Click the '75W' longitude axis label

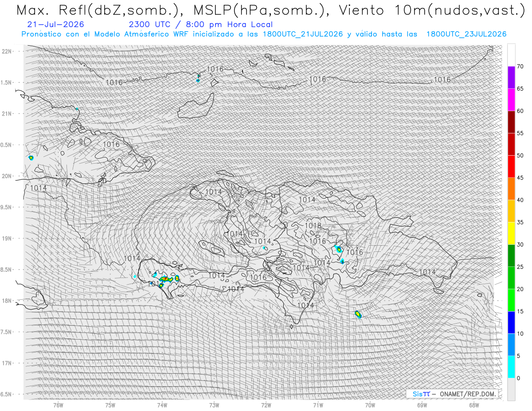(110, 405)
